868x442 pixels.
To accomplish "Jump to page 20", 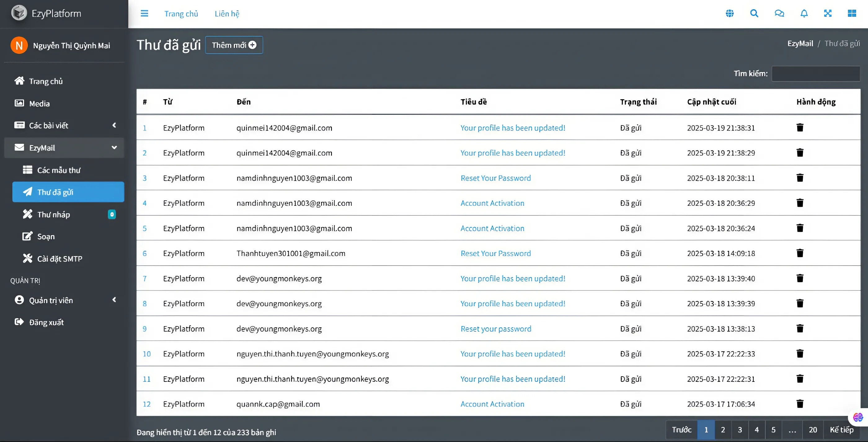I will [813, 430].
